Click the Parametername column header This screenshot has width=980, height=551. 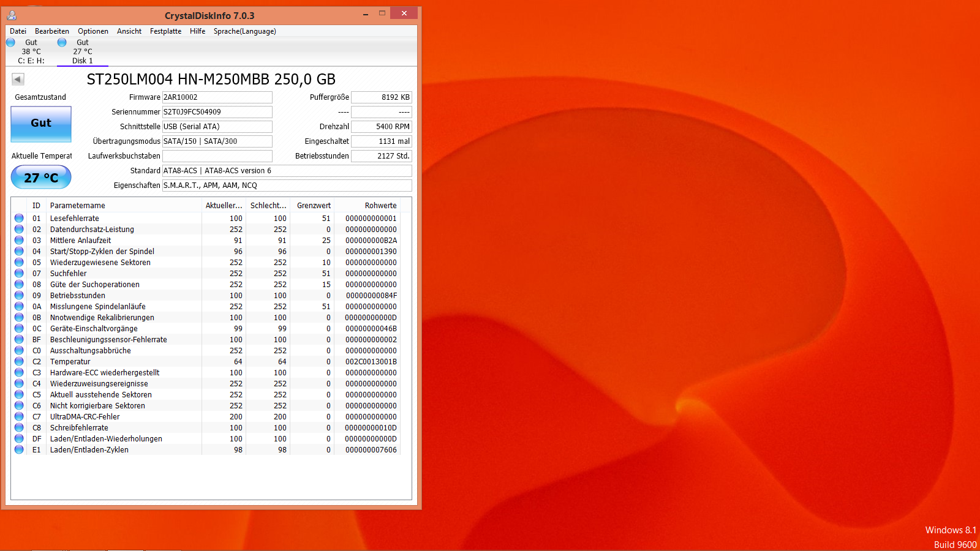(124, 206)
